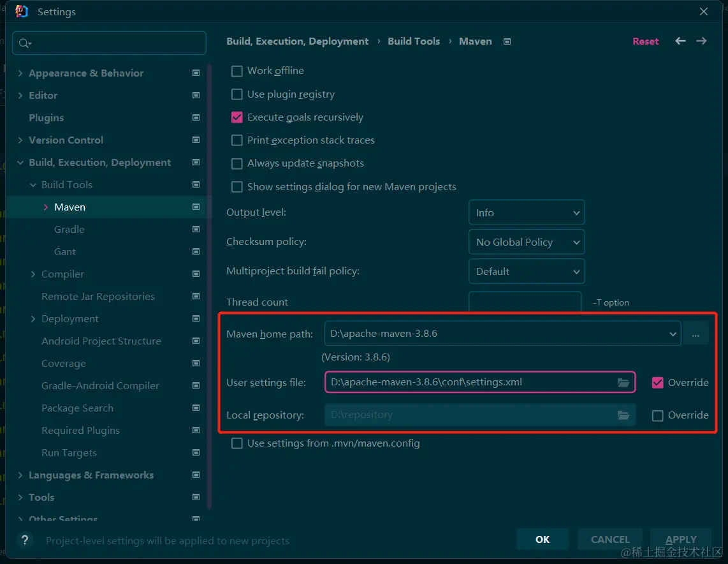Click the Maven home path browse button
Viewport: 728px width, 564px height.
tap(695, 334)
